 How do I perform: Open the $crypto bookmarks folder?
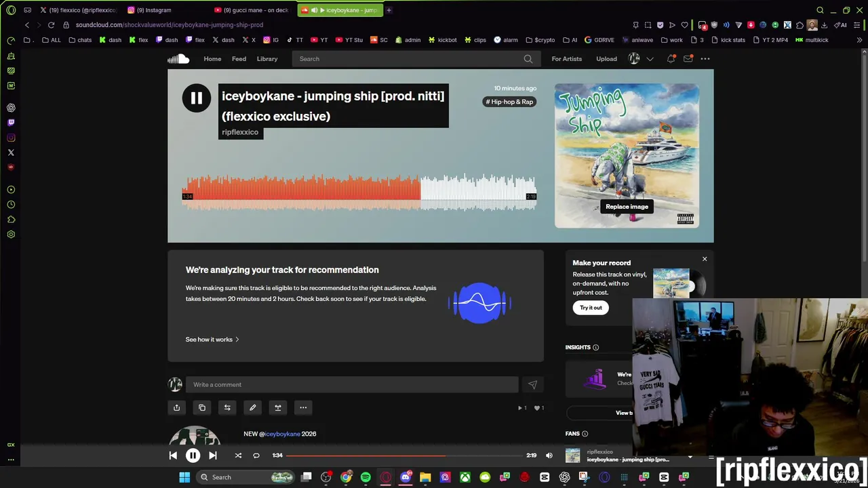click(540, 40)
